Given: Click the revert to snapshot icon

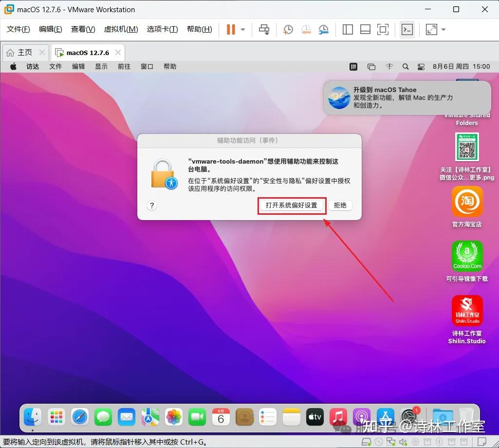Looking at the screenshot, I should (x=306, y=30).
